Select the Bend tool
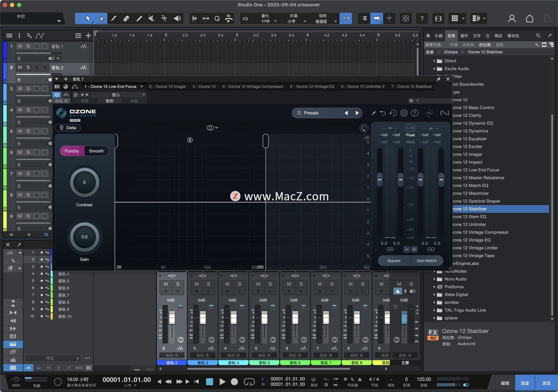Screen dimensions: 558x392 [x=164, y=19]
